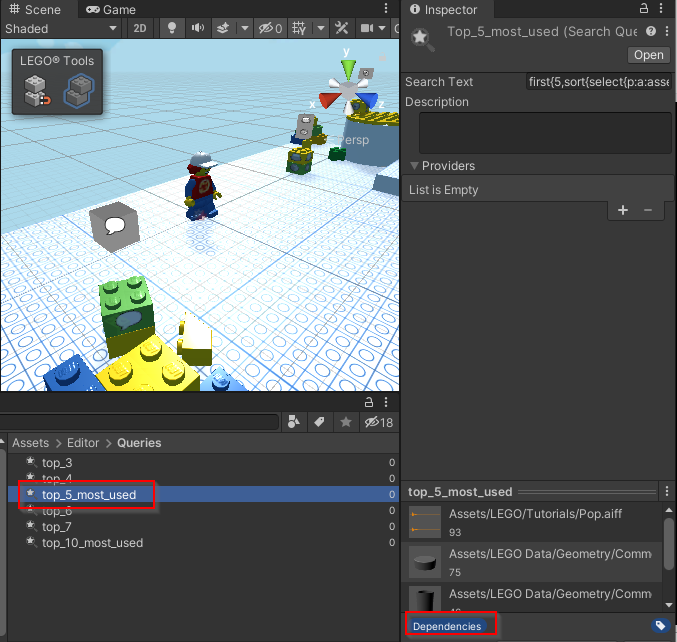Viewport: 677px width, 642px height.
Task: Click search by type filter icon
Action: click(x=294, y=423)
